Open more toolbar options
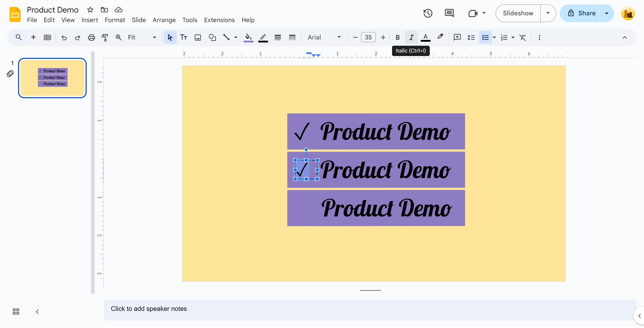Image resolution: width=644 pixels, height=328 pixels. tap(539, 37)
